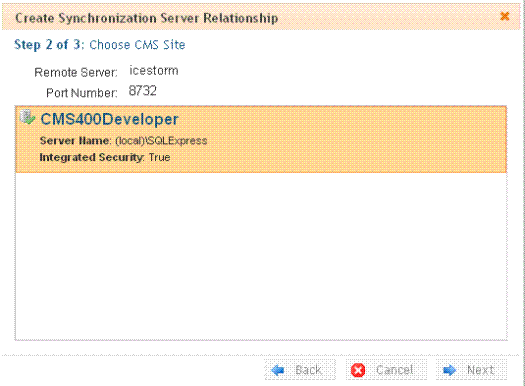Close the Create Synchronization Server Relationship dialog
Screen dimensions: 525x386
[505, 16]
